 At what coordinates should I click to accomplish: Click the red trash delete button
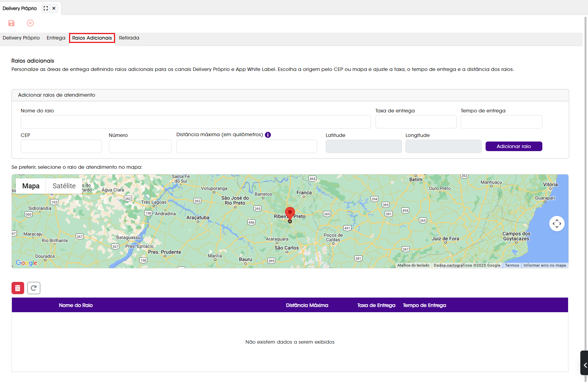pos(18,288)
